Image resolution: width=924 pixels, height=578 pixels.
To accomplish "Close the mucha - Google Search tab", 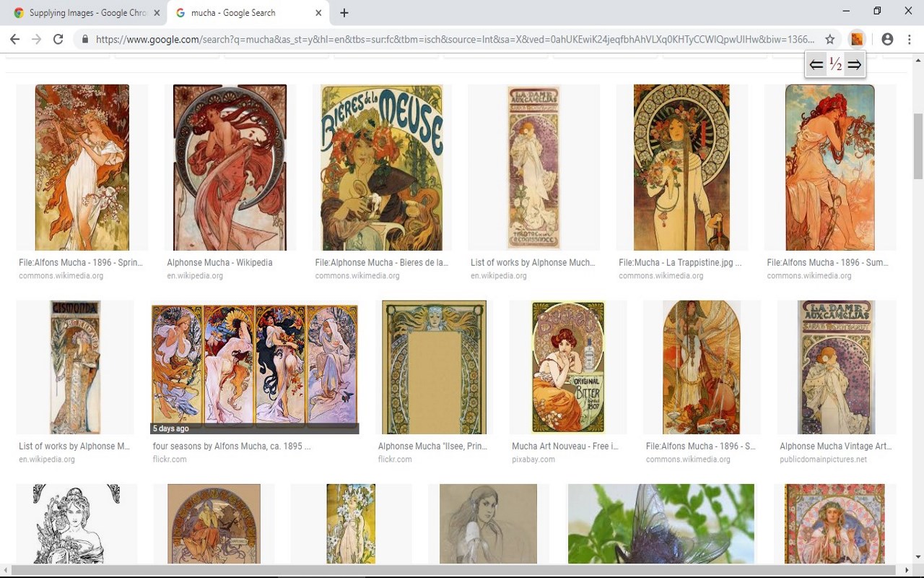I will [x=318, y=13].
